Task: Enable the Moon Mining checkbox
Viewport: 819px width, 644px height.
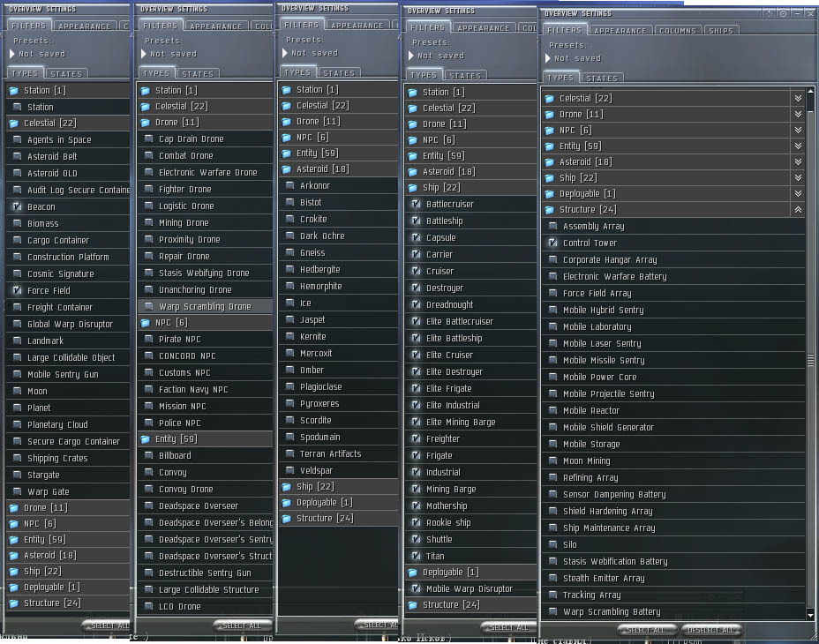Action: tap(552, 461)
